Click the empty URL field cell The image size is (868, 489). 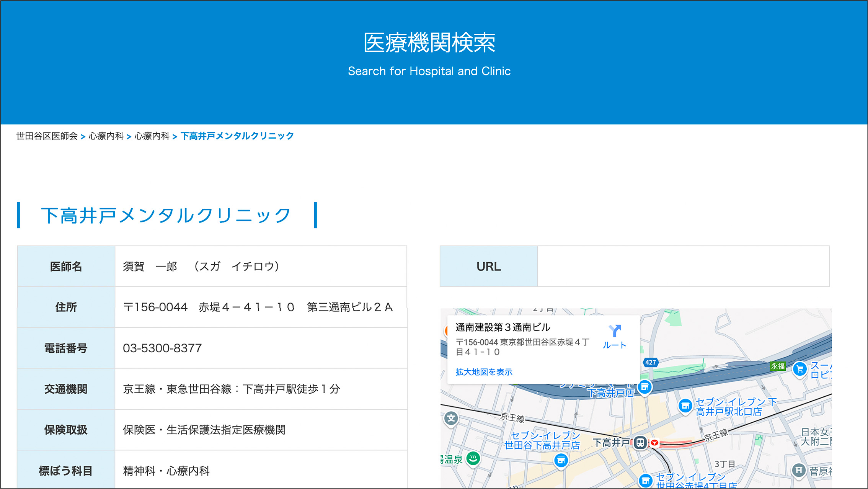[x=683, y=266]
